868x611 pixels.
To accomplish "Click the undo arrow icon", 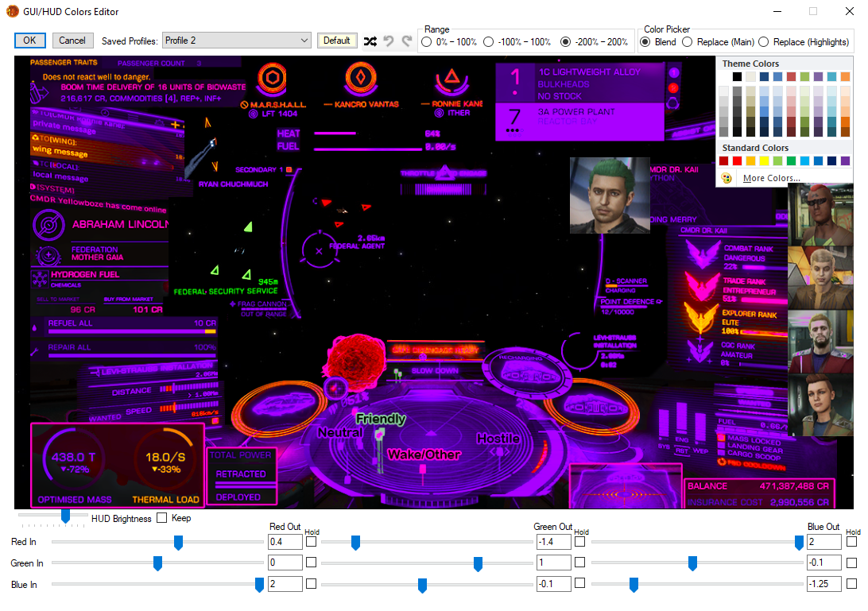I will 389,41.
